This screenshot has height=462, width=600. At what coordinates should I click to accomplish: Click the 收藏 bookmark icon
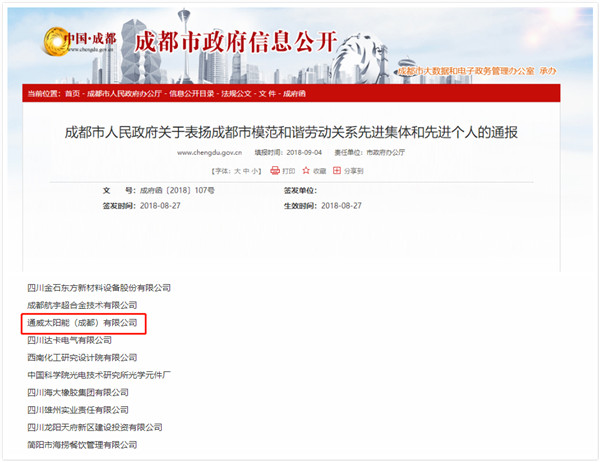tap(307, 171)
